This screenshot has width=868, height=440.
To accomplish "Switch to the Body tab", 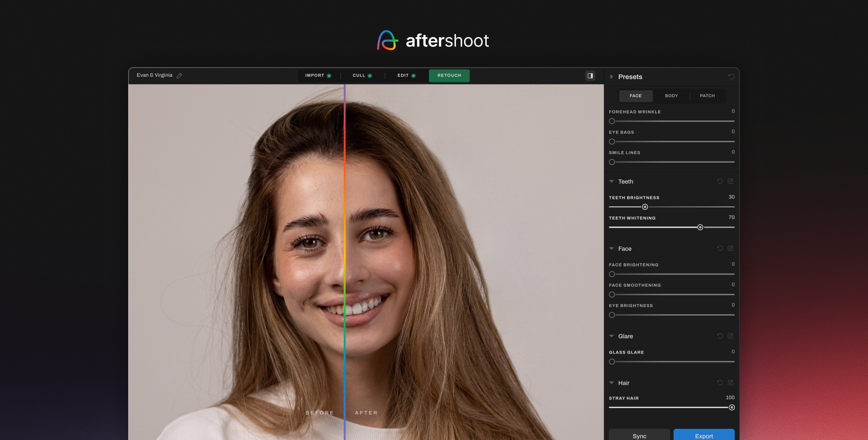I will point(671,96).
